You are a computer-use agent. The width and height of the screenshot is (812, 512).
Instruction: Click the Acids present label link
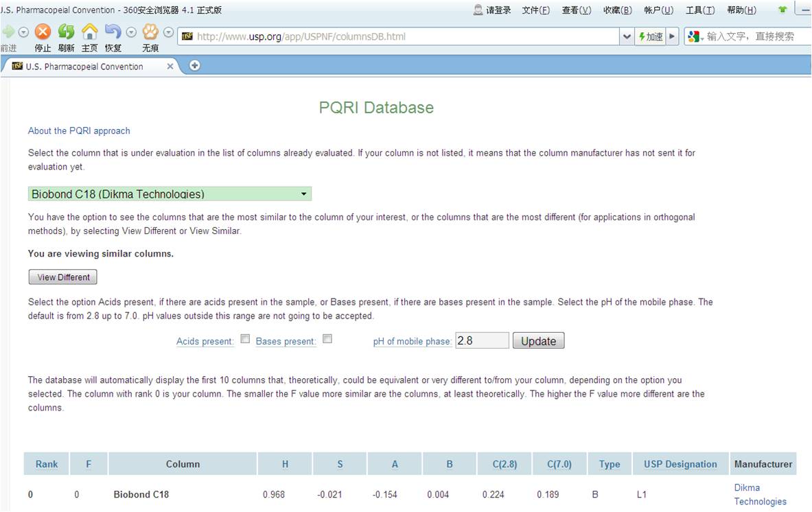(x=205, y=342)
